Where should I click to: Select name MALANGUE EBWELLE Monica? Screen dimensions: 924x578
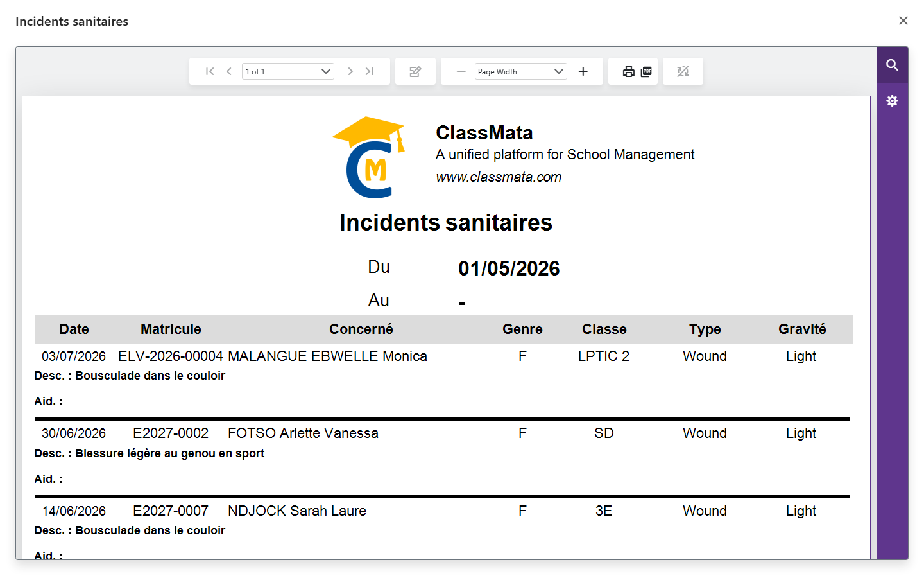pos(327,356)
